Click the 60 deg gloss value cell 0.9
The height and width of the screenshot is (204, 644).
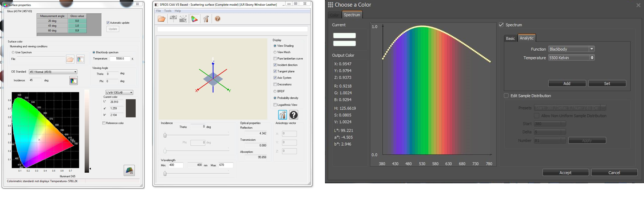pos(77,31)
